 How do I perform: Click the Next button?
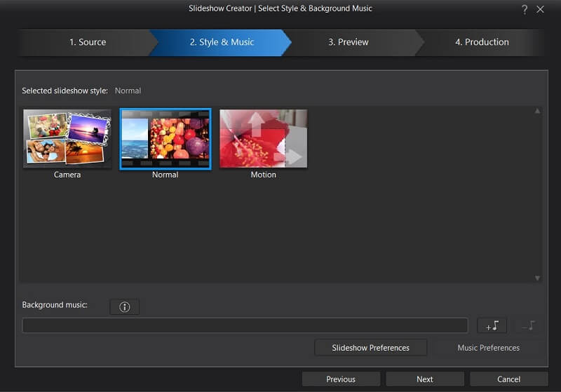[425, 379]
